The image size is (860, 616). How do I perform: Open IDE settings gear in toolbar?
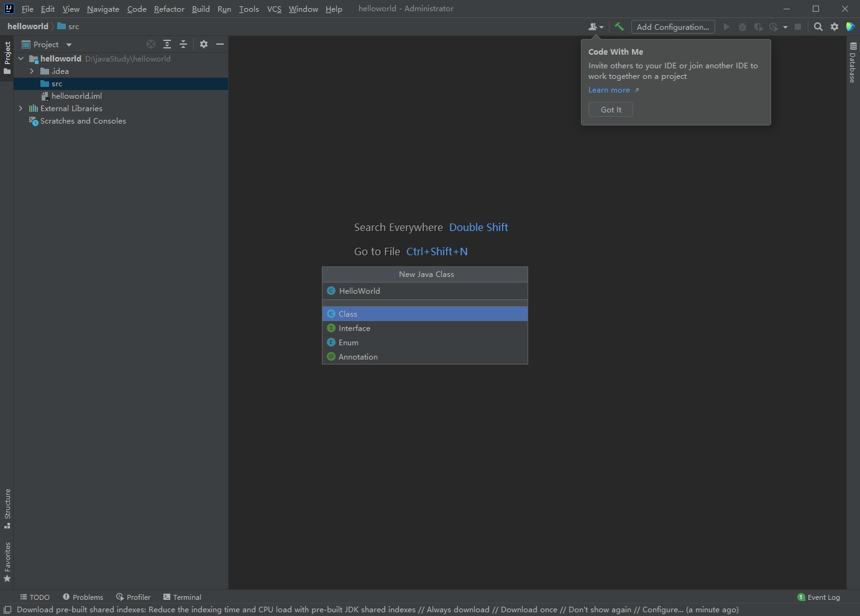(x=835, y=27)
